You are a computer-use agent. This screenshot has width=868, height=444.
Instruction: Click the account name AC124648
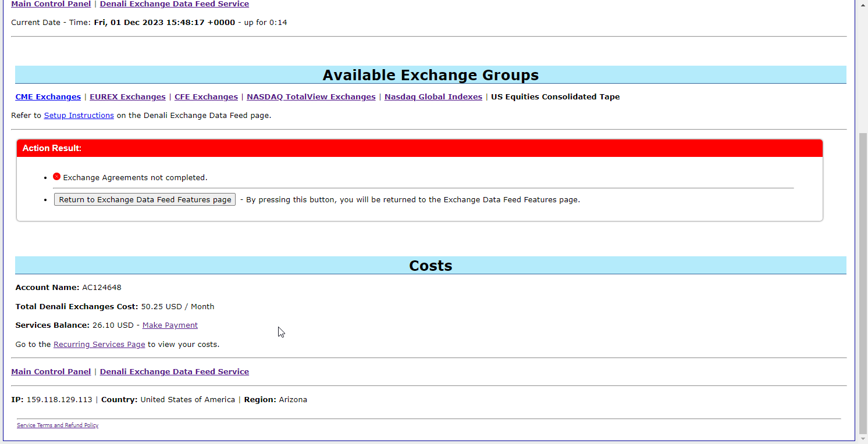102,288
